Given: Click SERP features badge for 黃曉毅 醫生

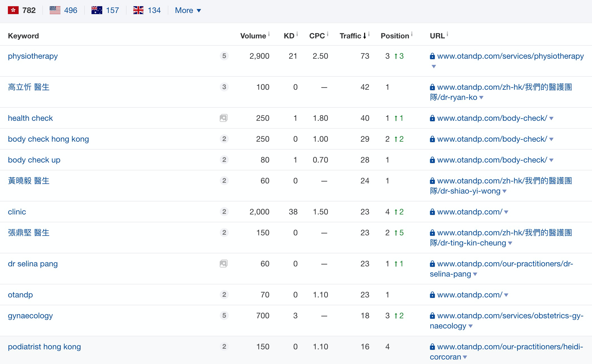Looking at the screenshot, I should click(224, 181).
